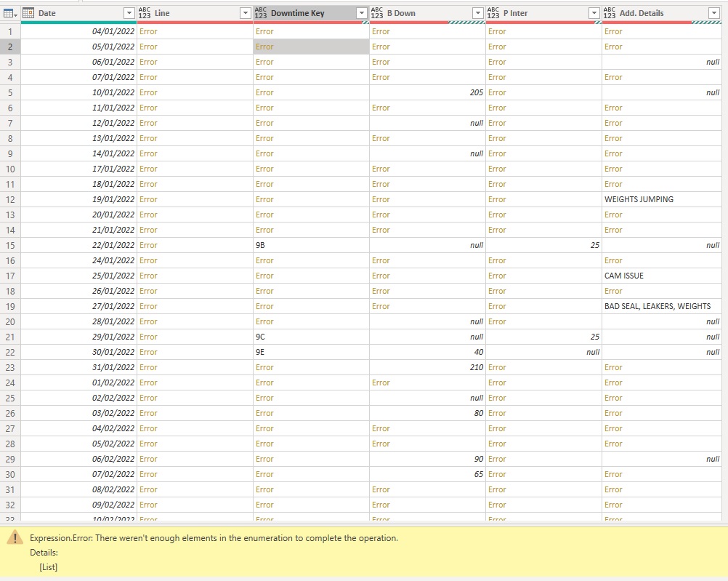
Task: Click the 9C Downtime Key cell
Action: pos(311,337)
